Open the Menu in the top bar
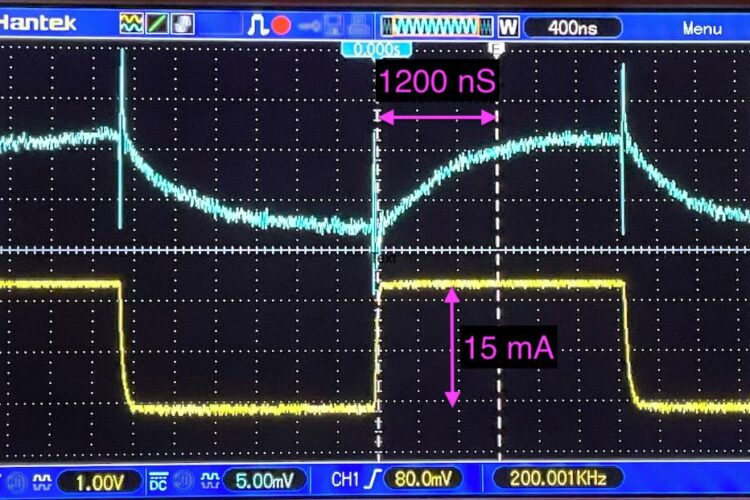This screenshot has width=750, height=500. tap(702, 28)
